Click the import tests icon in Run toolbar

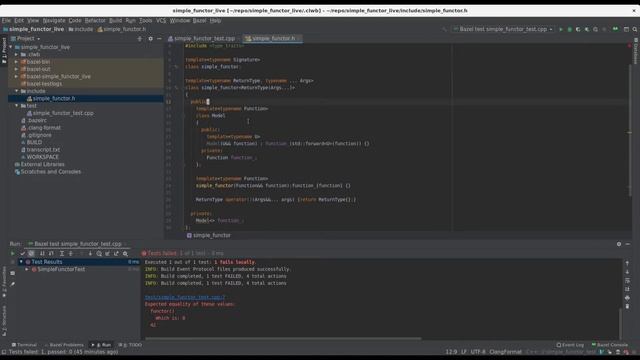107,253
